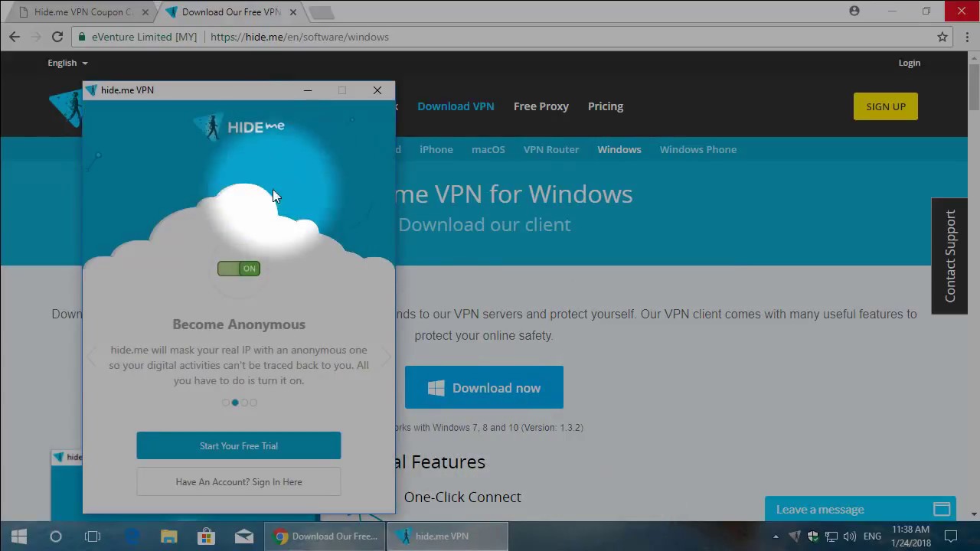Switch to the Windows Phone platform tab

(x=698, y=149)
